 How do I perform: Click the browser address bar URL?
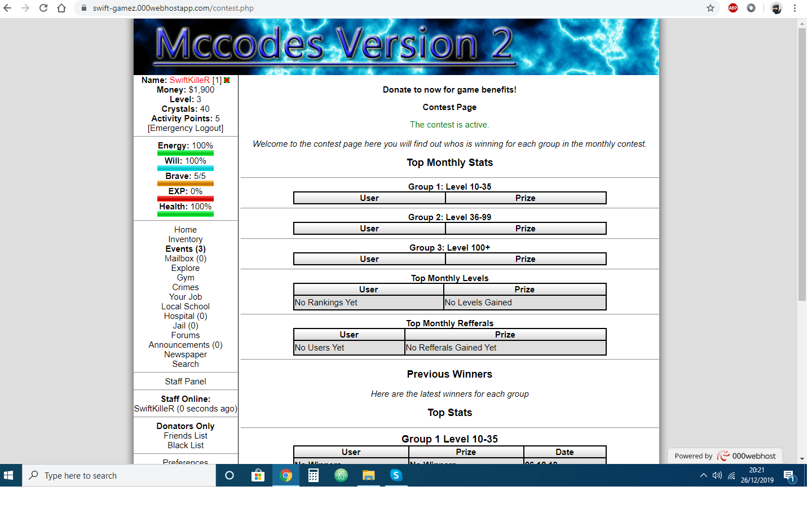173,8
